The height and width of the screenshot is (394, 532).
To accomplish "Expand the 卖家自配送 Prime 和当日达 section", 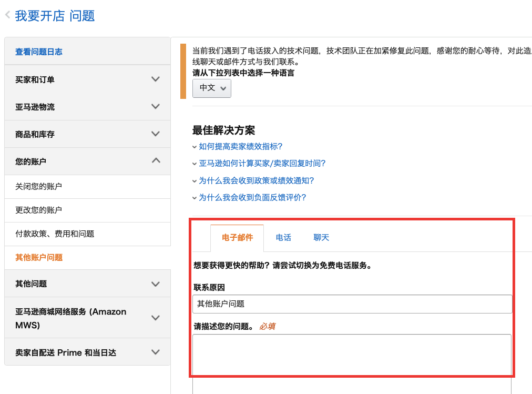I will [x=87, y=351].
